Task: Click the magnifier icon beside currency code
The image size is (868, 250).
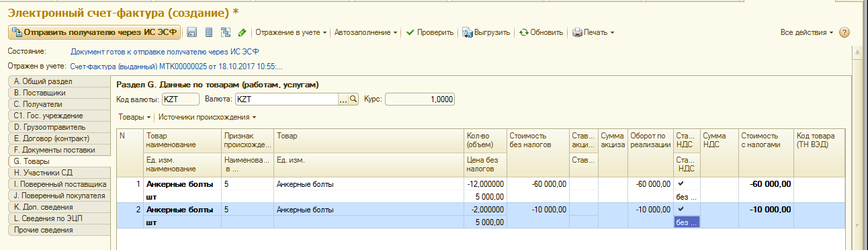Action: 353,99
